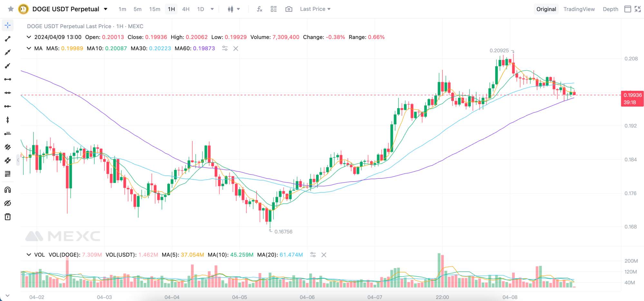
Task: Select the trend line drawing tool
Action: coord(8,39)
